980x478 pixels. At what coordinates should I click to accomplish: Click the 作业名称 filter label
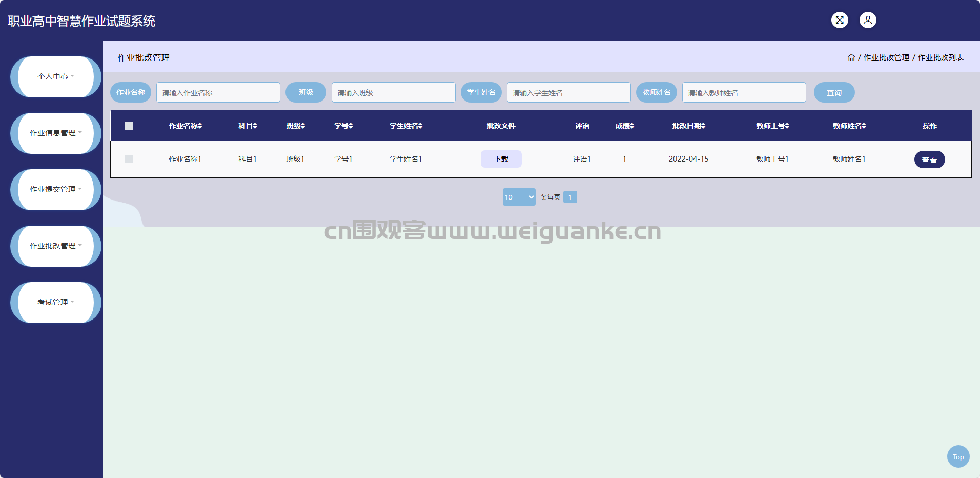point(131,92)
